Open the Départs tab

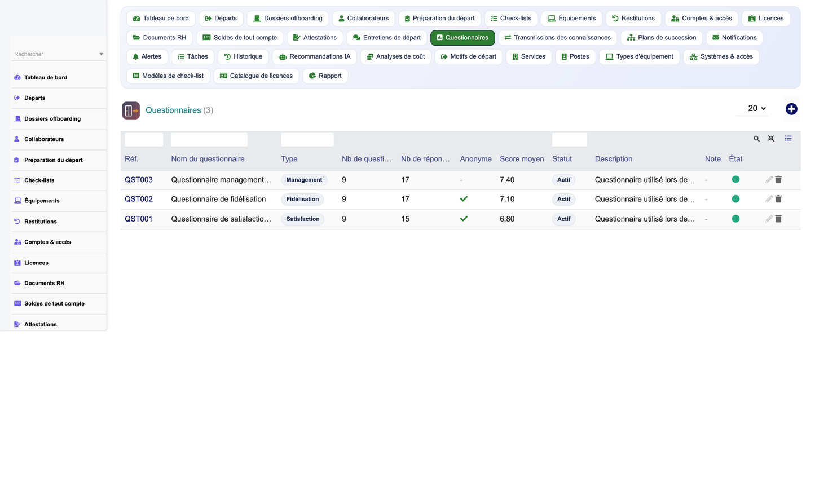coord(221,19)
